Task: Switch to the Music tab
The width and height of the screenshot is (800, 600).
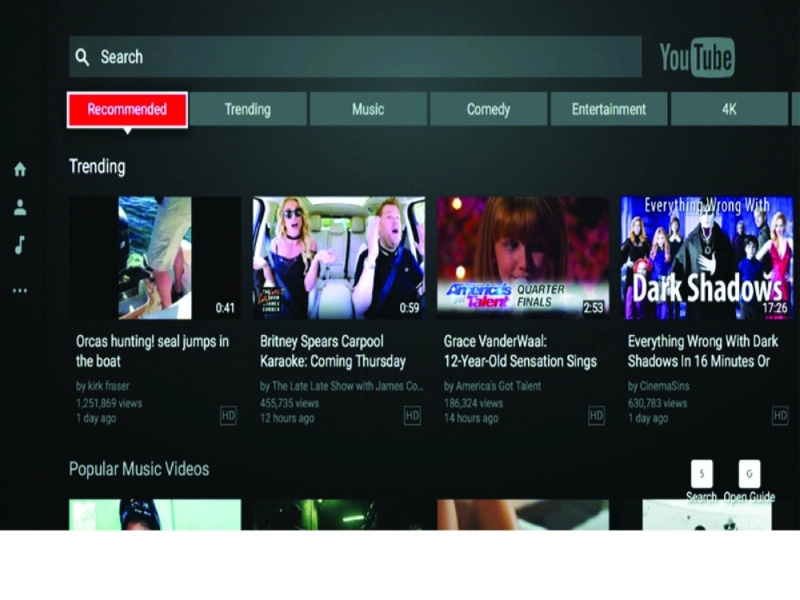Action: (x=368, y=109)
